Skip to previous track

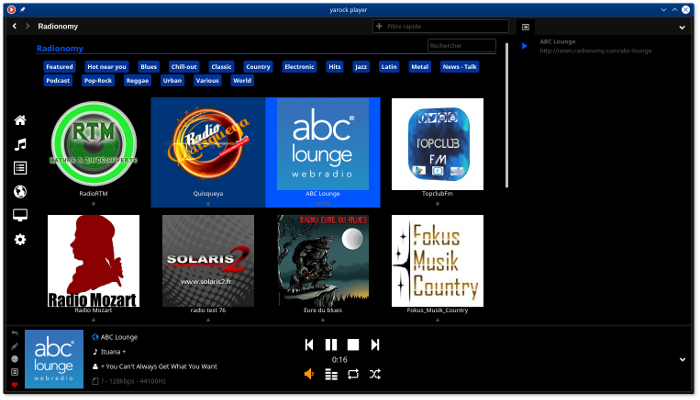(309, 345)
